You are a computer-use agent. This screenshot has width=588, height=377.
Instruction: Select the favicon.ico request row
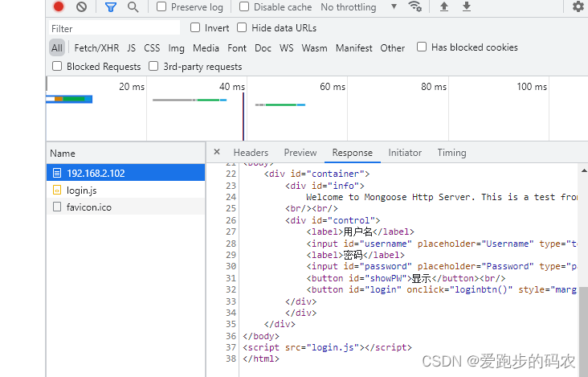pos(125,207)
